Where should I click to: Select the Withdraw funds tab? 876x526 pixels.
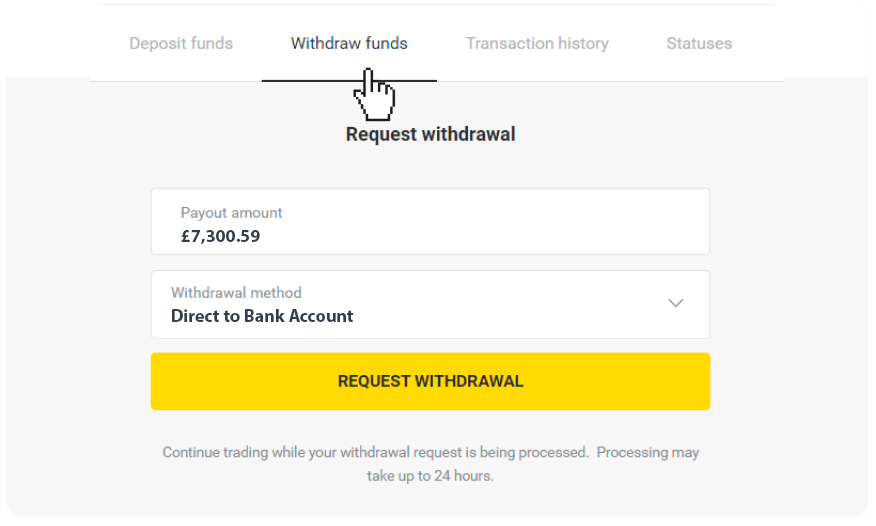[349, 44]
